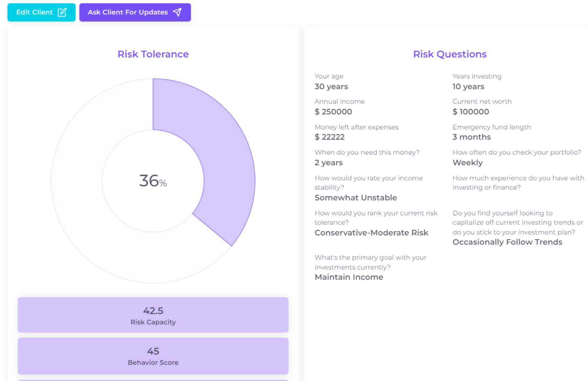
Task: Click the "Maintain Income" investment goal answer
Action: [x=349, y=277]
